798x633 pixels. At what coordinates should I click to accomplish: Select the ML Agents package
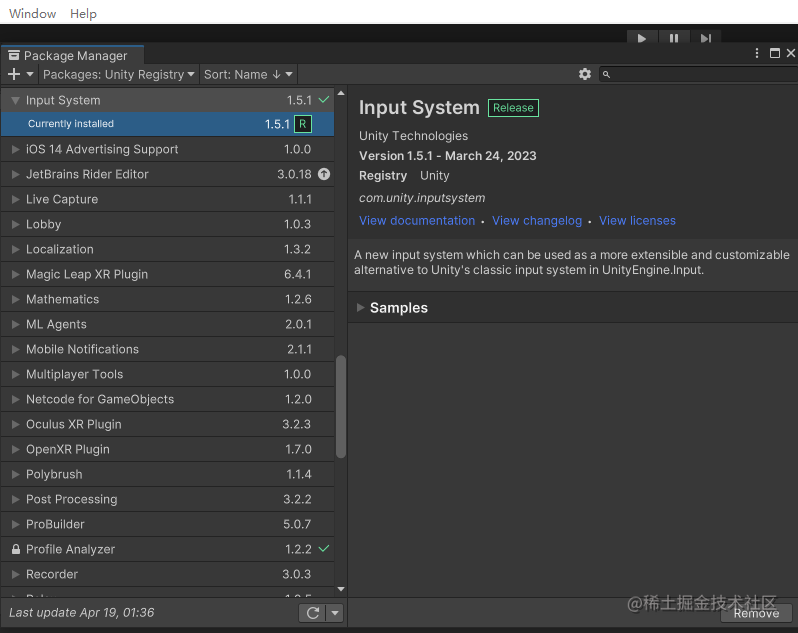(167, 324)
